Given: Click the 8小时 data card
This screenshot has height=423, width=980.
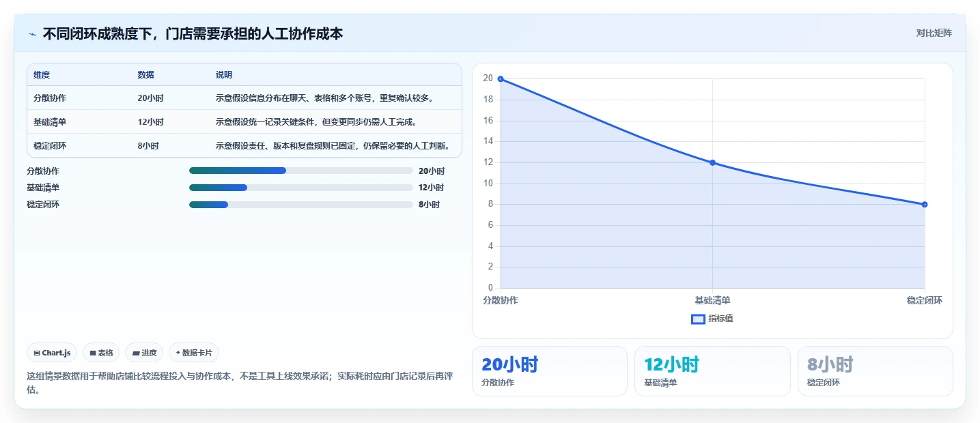Looking at the screenshot, I should [876, 371].
